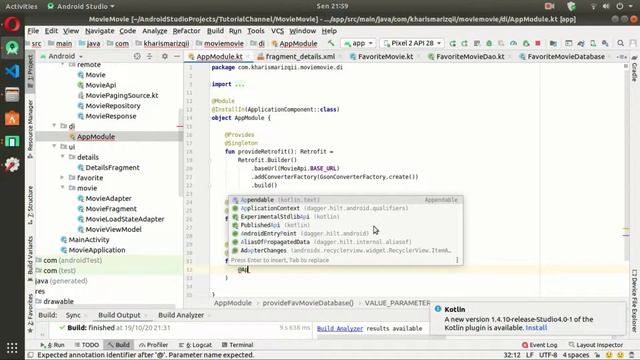Toggle the Gradle side panel

pyautogui.click(x=634, y=69)
